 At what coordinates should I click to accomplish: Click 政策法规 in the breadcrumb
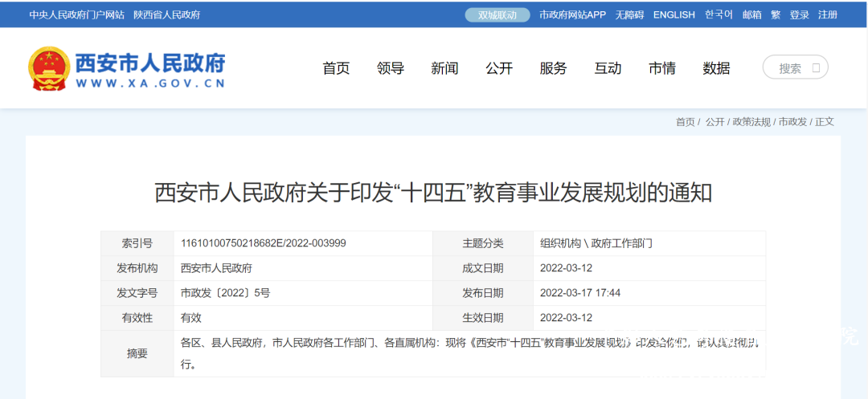pyautogui.click(x=751, y=122)
